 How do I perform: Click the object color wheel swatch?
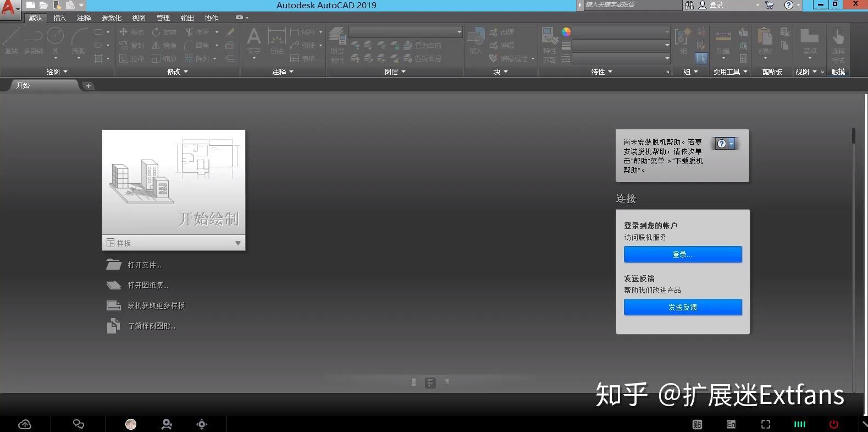(x=566, y=32)
